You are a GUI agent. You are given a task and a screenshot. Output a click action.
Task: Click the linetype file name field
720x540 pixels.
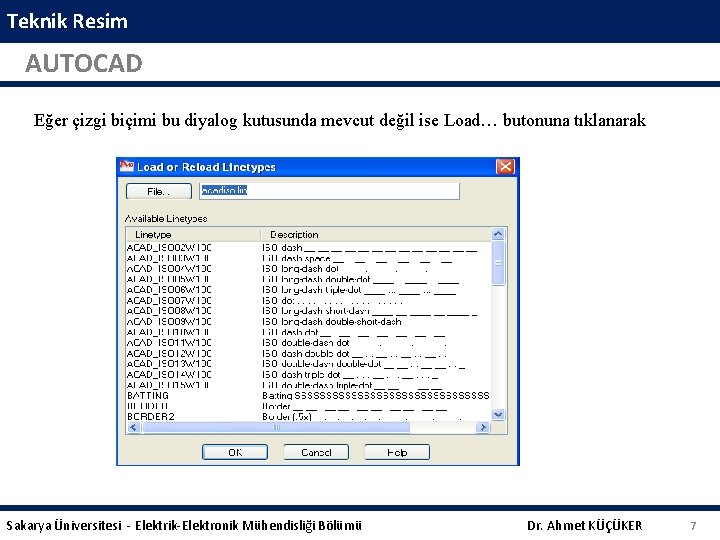(329, 191)
